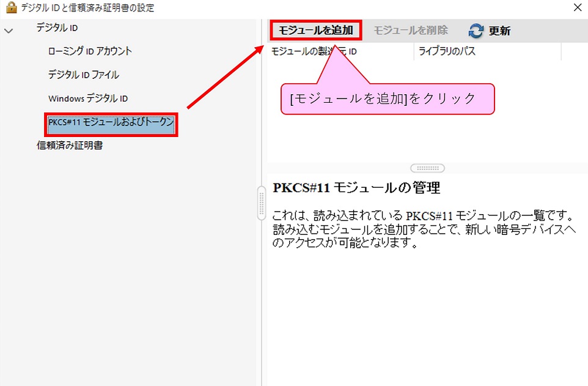588x386 pixels.
Task: Close the デジタル ID settings dialog
Action: click(x=577, y=8)
